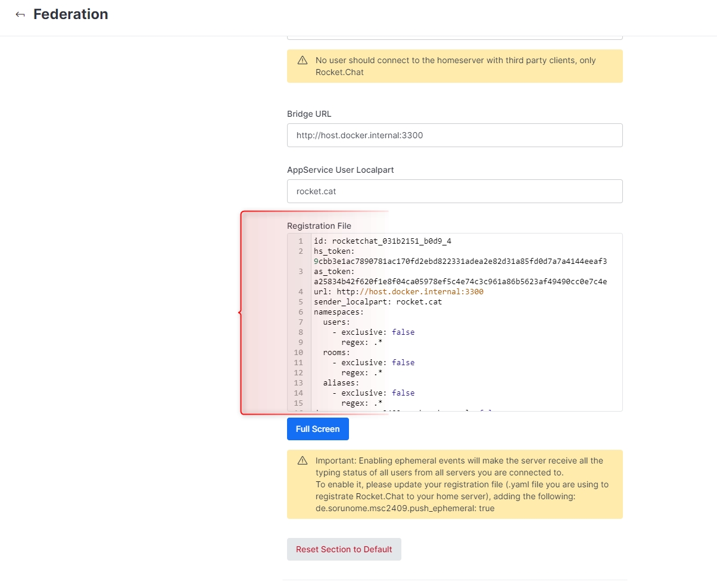
Task: Click line number 9 in editor gutter
Action: tap(299, 343)
